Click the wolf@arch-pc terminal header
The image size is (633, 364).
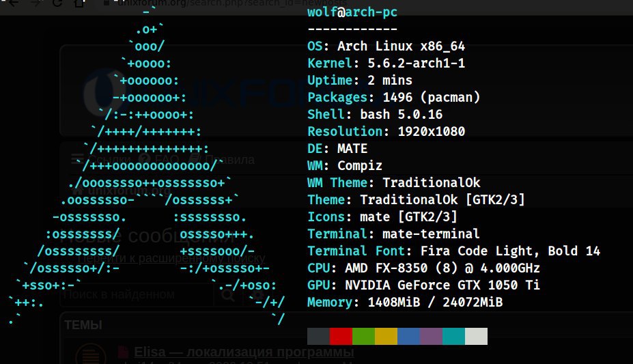(352, 12)
